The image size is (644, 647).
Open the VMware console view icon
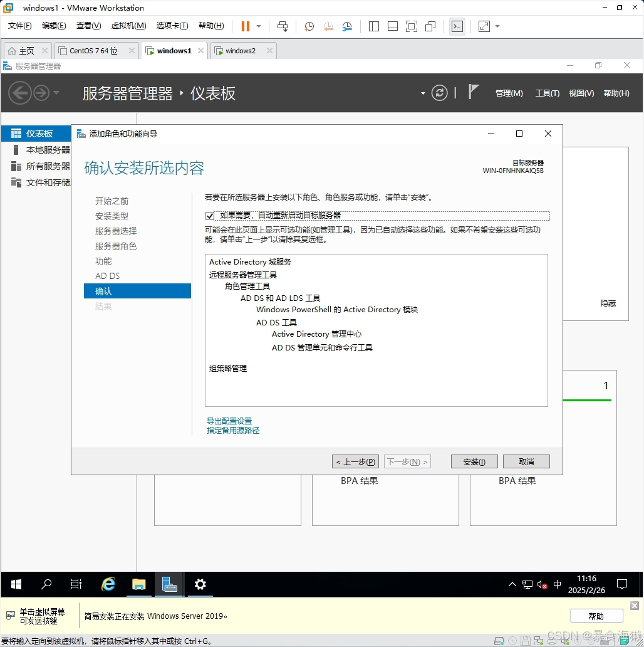click(457, 26)
